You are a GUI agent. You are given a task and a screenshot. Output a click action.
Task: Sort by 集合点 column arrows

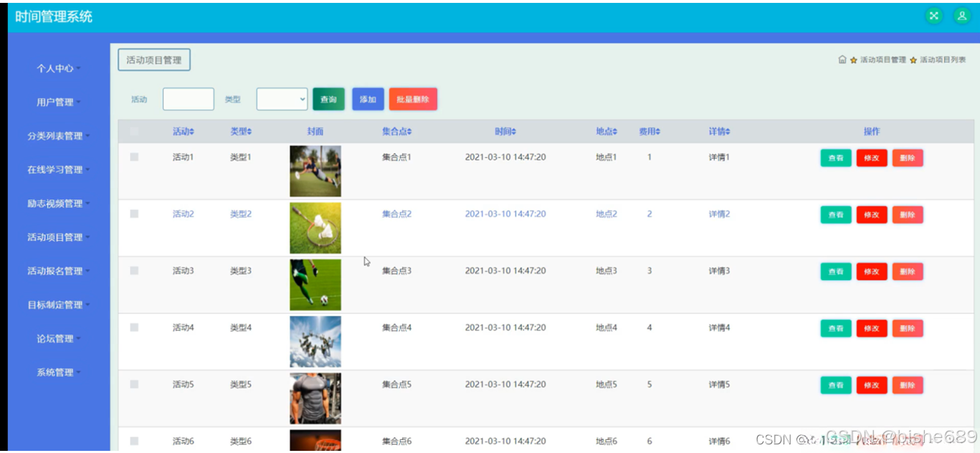coord(409,132)
